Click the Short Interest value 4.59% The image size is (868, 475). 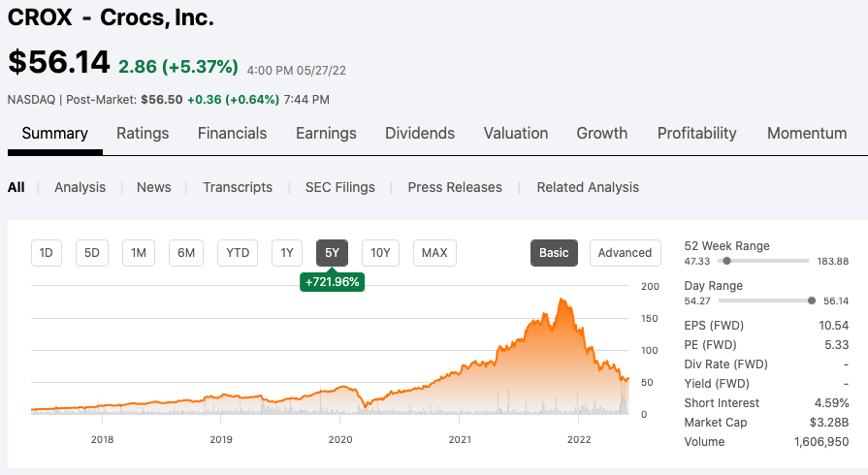[x=831, y=403]
